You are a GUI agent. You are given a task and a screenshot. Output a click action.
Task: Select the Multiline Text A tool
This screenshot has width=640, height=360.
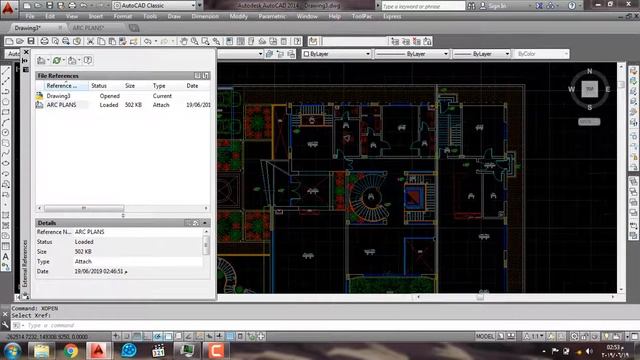click(6, 257)
